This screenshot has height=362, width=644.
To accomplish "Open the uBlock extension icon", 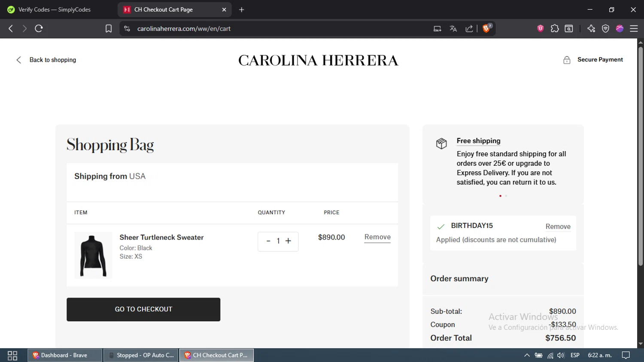I will tap(541, 29).
